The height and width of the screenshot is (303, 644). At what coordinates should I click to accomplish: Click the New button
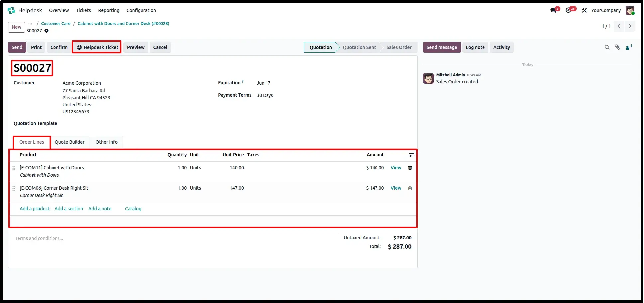point(16,27)
